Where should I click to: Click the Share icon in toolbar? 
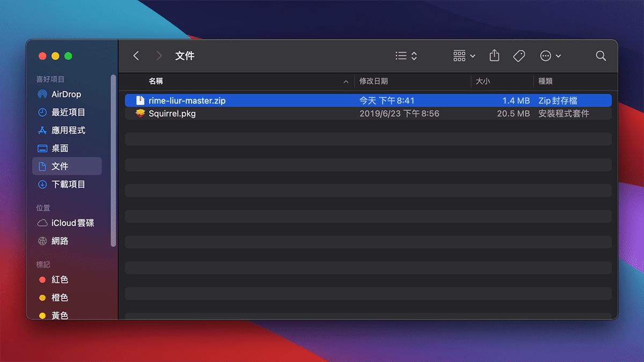point(494,56)
